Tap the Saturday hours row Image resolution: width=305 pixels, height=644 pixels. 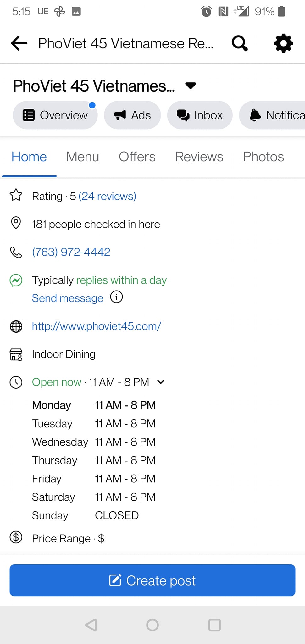click(x=94, y=497)
